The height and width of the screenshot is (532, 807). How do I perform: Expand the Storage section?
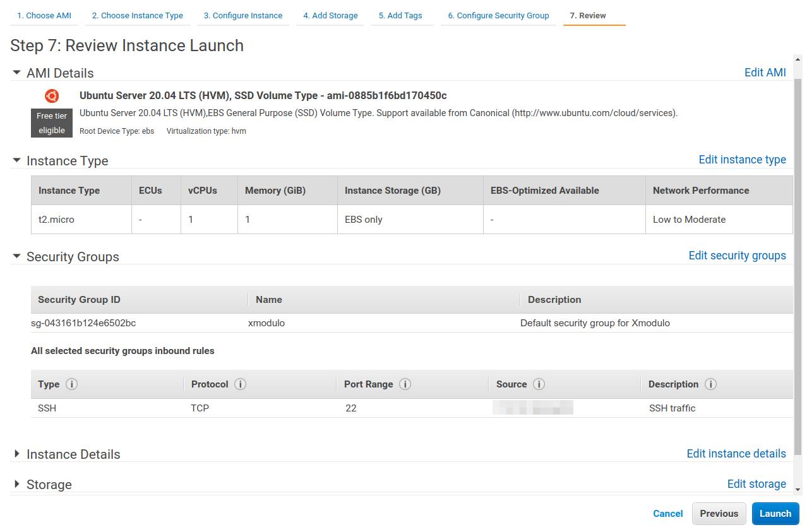[x=17, y=484]
